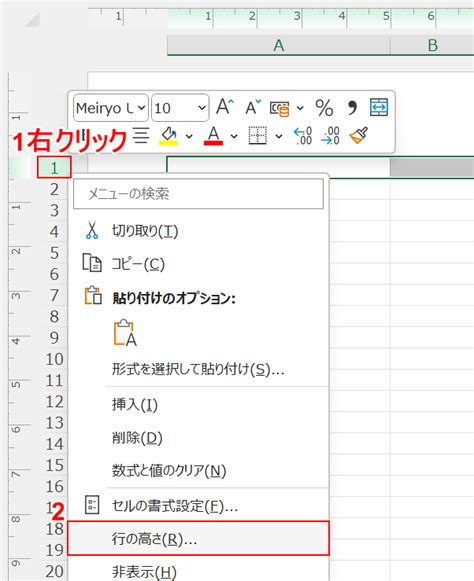Screen dimensions: 474x581
Task: Choose 切り取り(T) from the context menu
Action: pos(198,231)
